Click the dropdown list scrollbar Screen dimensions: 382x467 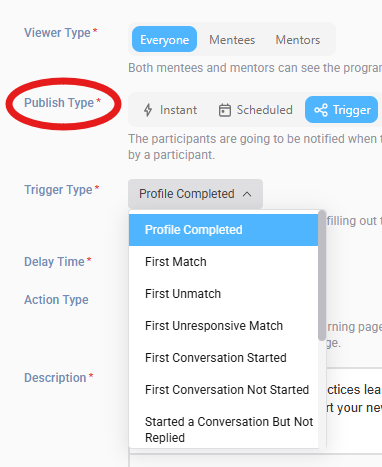click(322, 275)
